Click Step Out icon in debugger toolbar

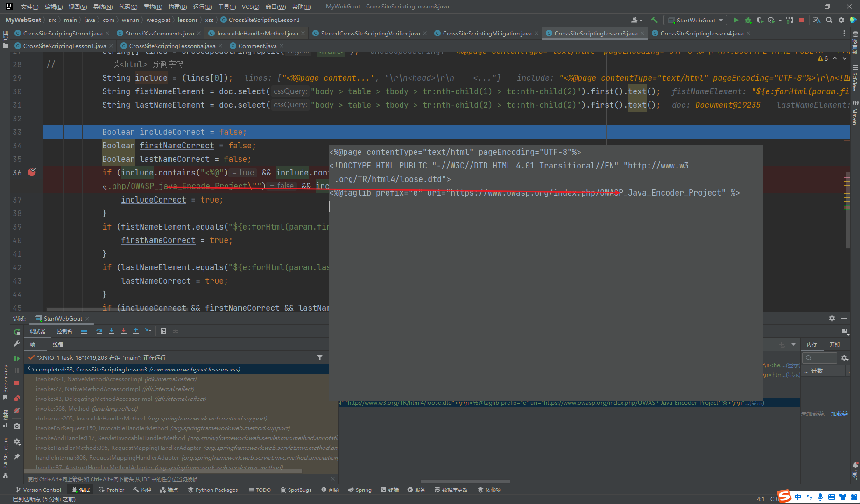pyautogui.click(x=136, y=331)
